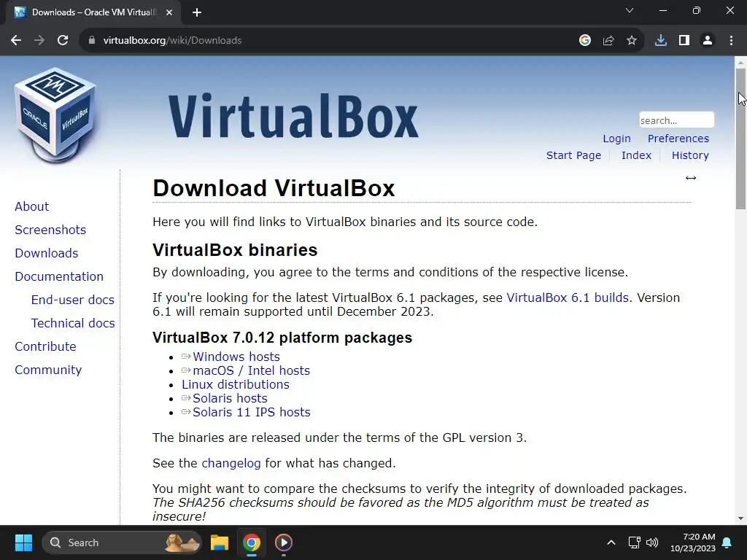Open About in the sidebar
The height and width of the screenshot is (560, 747).
31,206
